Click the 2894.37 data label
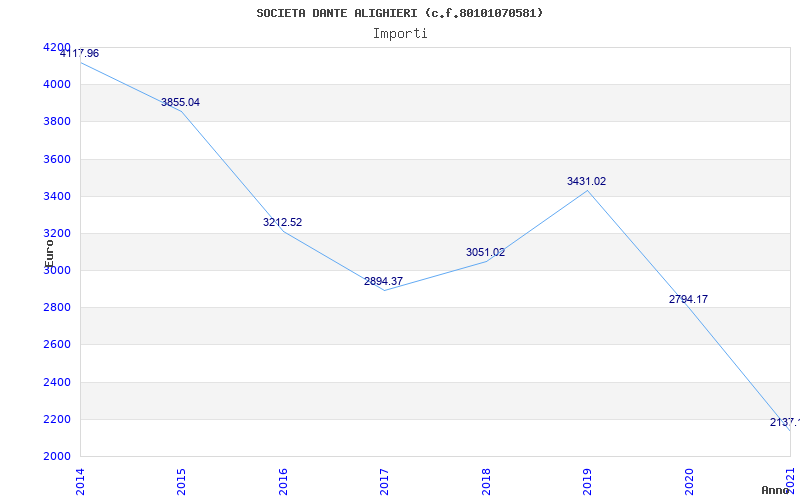800x500 pixels. pos(384,281)
